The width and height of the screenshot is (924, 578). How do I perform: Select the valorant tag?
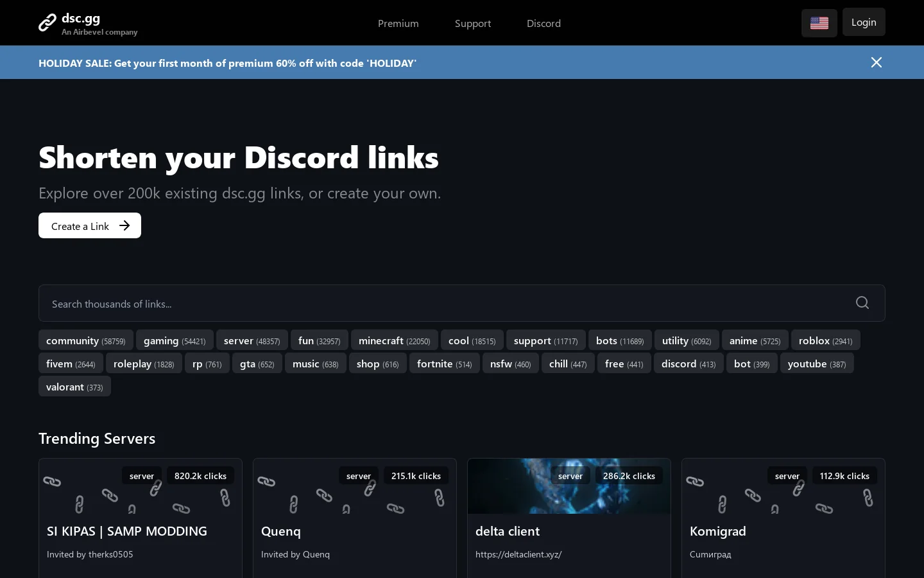[74, 387]
